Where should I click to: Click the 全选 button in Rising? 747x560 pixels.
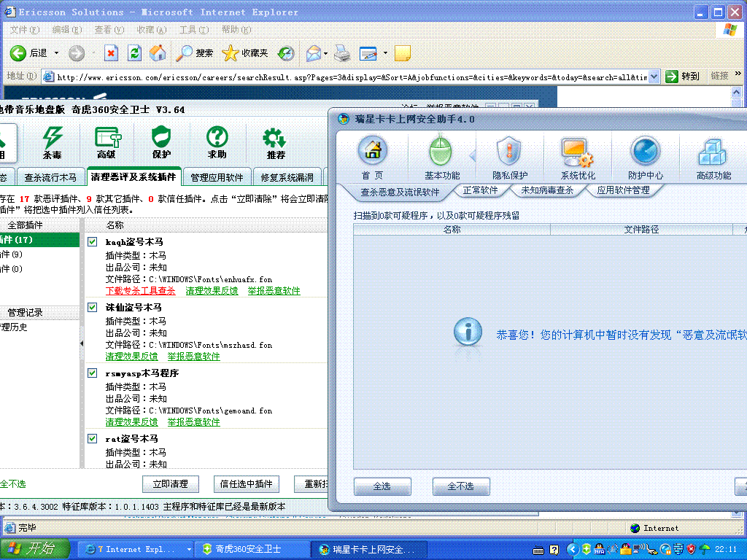click(x=382, y=486)
